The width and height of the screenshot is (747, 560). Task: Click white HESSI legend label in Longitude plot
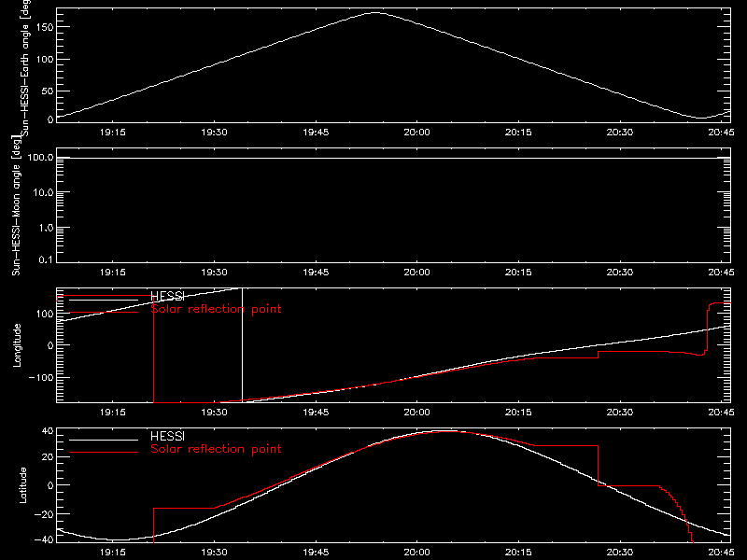click(167, 296)
